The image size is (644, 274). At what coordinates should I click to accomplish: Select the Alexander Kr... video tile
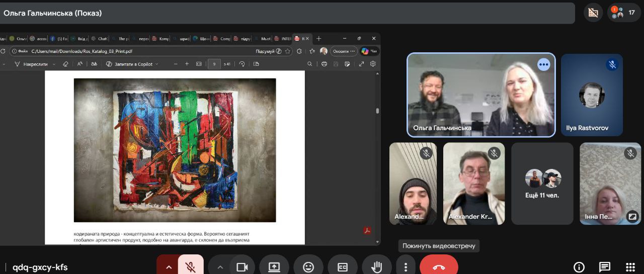pyautogui.click(x=474, y=184)
